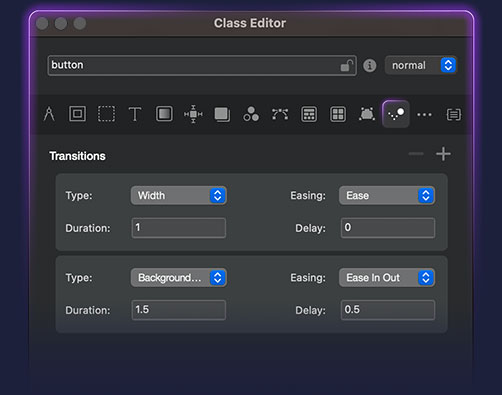Viewport: 502px width, 395px height.
Task: Select the Transitions tab icon
Action: click(396, 114)
